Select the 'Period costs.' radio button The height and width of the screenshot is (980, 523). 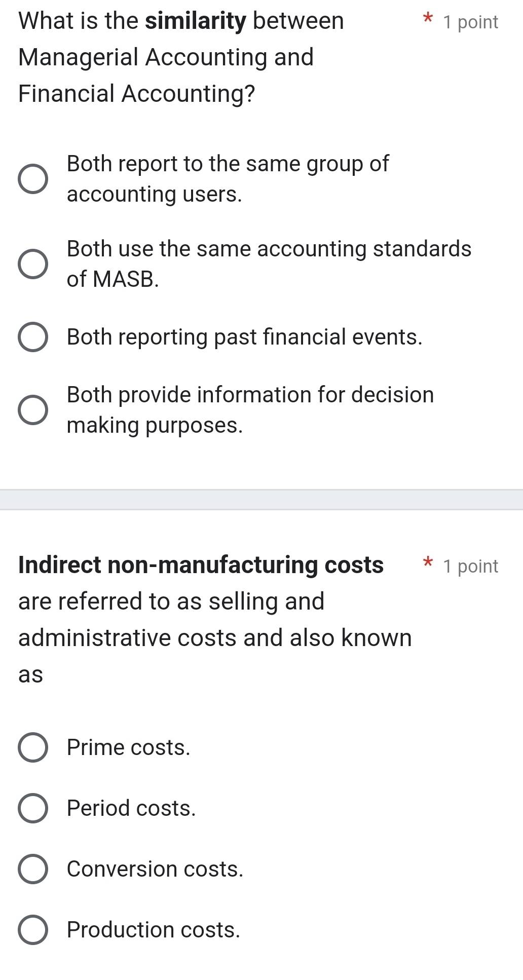pos(33,808)
